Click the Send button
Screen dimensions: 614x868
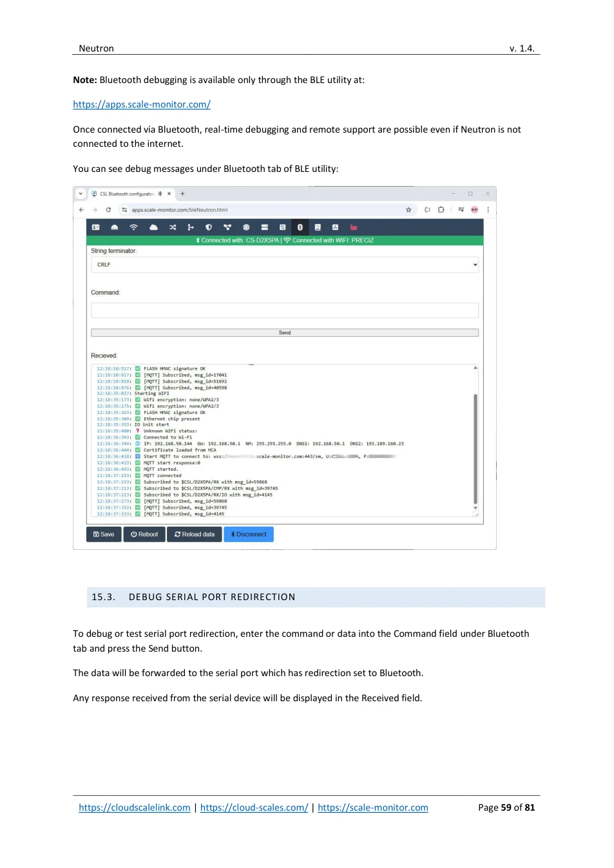tap(285, 333)
